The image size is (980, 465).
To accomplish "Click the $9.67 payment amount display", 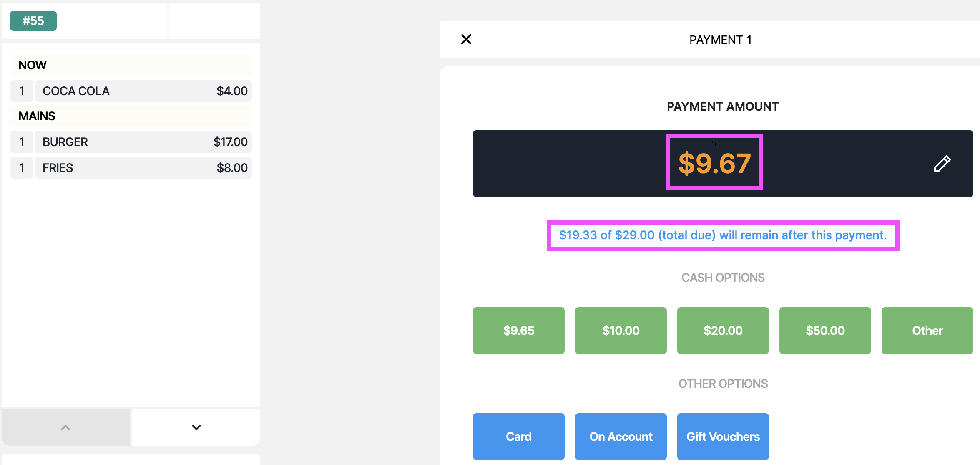I will point(714,163).
